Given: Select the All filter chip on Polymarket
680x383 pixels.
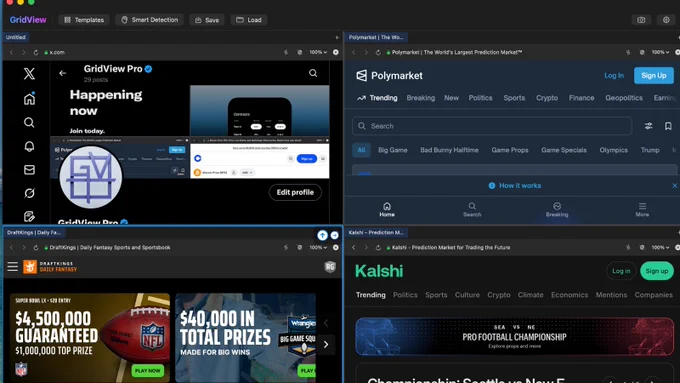Looking at the screenshot, I should (361, 150).
